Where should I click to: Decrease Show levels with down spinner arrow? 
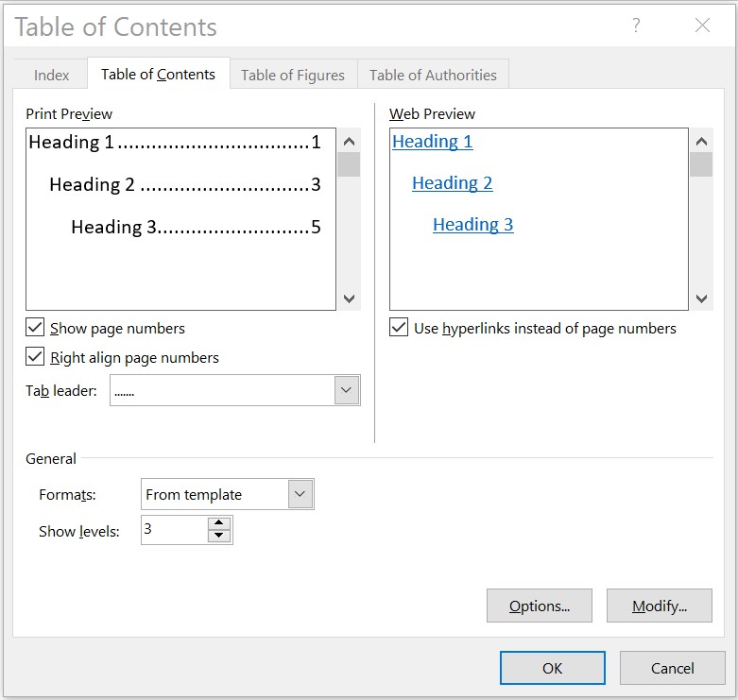219,537
